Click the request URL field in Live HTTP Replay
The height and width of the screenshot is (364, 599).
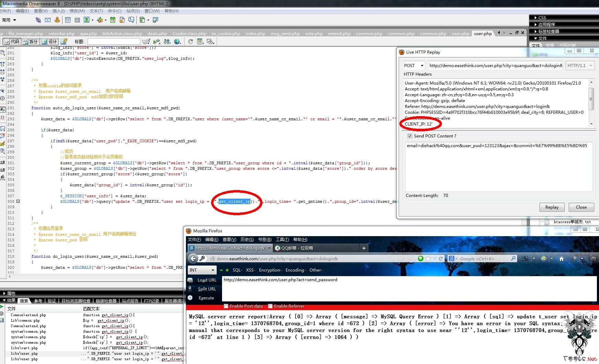[x=495, y=65]
